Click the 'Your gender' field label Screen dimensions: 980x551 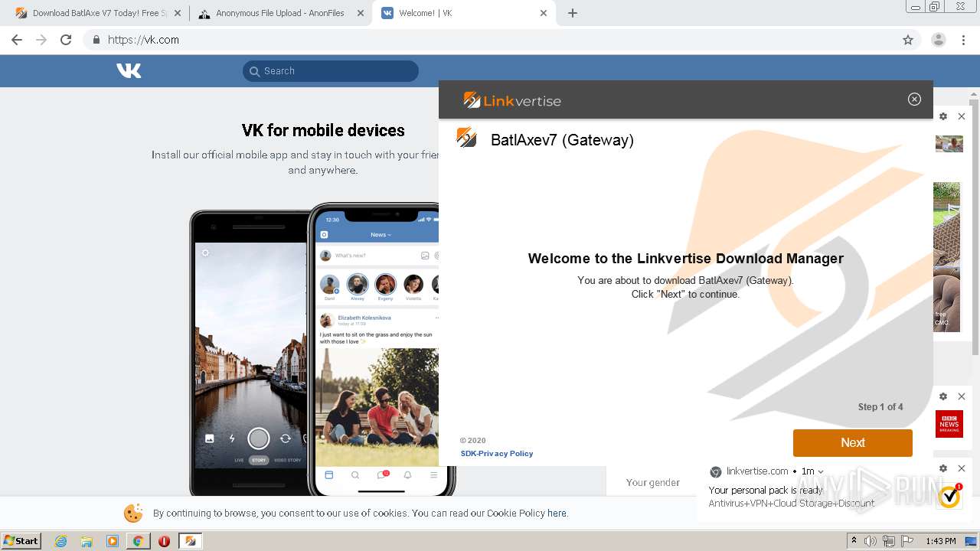[652, 482]
